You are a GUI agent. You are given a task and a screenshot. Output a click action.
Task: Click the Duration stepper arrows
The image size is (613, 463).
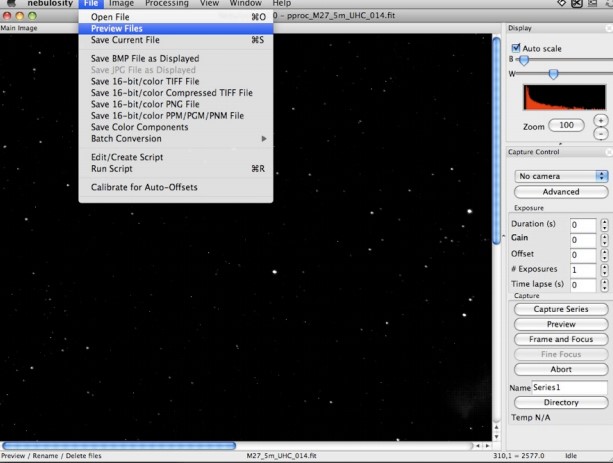pyautogui.click(x=604, y=226)
